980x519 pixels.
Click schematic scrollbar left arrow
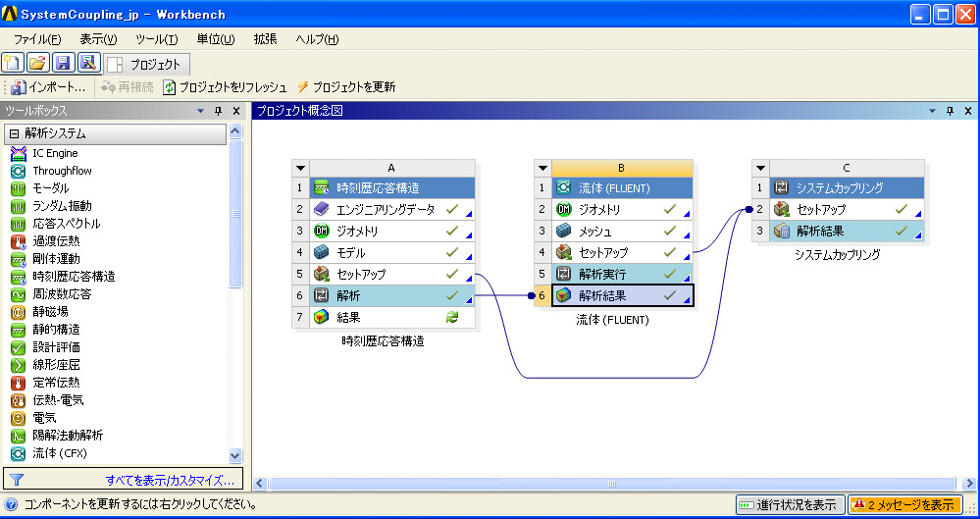click(260, 484)
